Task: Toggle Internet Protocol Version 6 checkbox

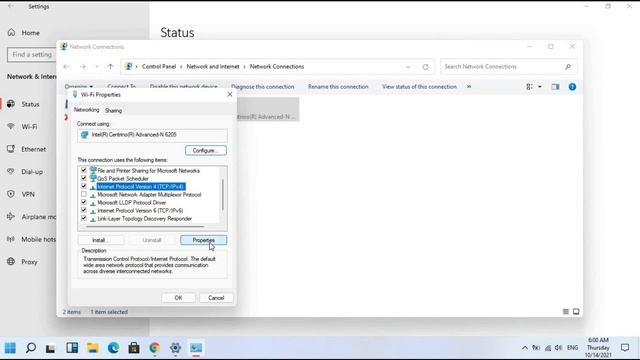Action: [84, 210]
